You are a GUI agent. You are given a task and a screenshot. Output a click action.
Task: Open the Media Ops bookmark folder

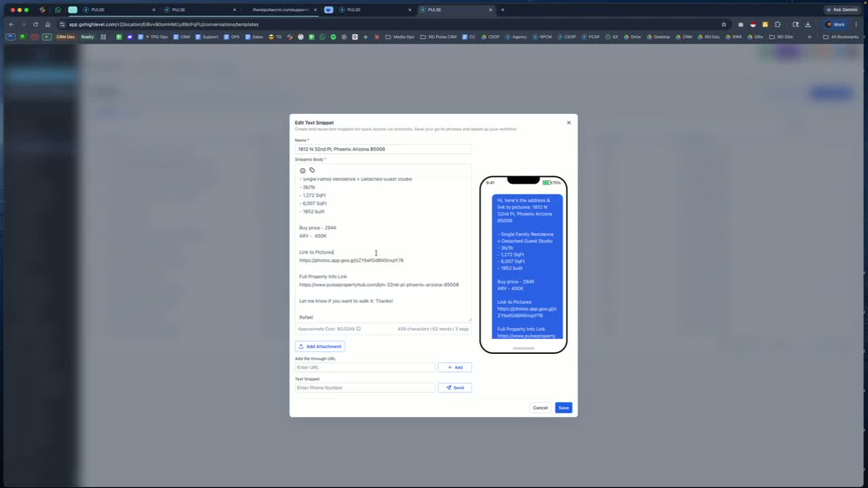400,37
